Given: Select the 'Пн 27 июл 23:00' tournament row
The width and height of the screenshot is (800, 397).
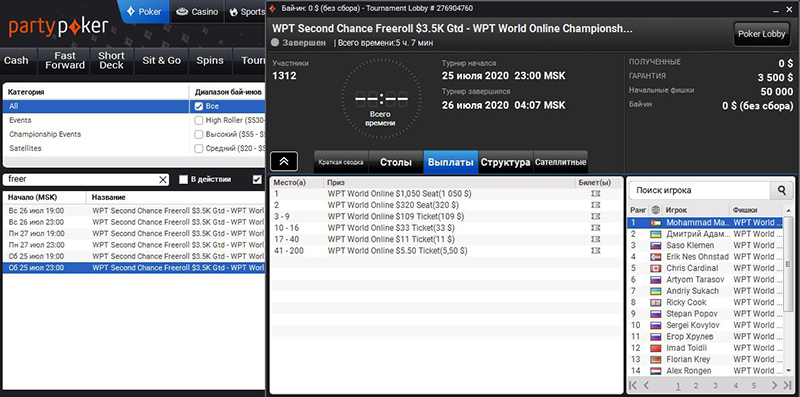Looking at the screenshot, I should point(134,245).
